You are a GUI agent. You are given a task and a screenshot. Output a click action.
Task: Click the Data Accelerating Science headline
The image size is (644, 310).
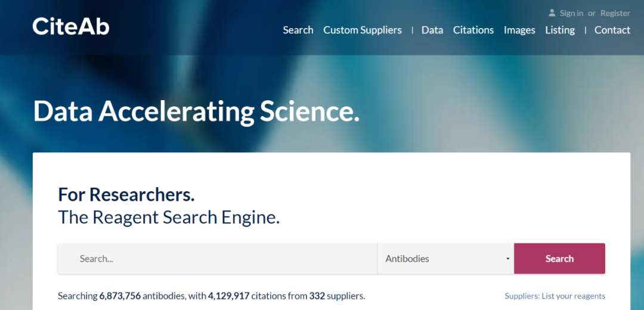pos(196,111)
